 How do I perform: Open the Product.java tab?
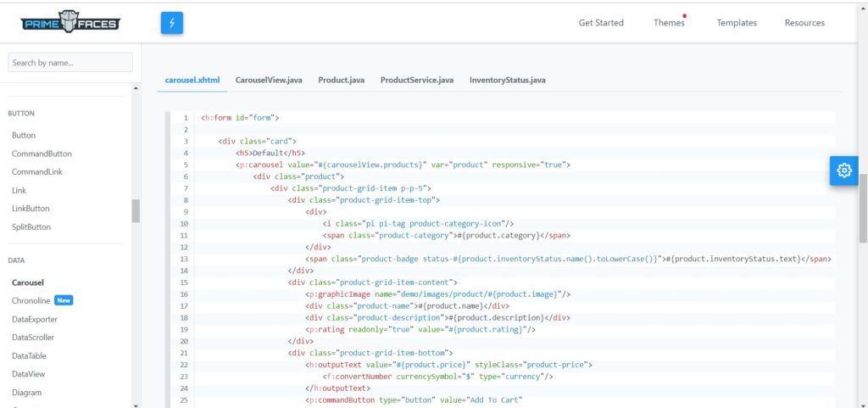tap(341, 80)
